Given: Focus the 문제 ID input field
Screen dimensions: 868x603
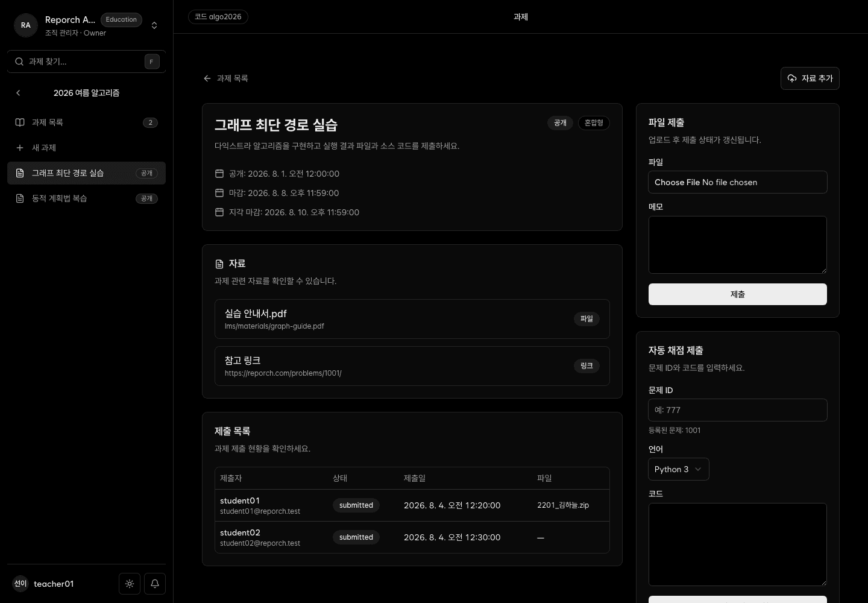Looking at the screenshot, I should tap(738, 410).
